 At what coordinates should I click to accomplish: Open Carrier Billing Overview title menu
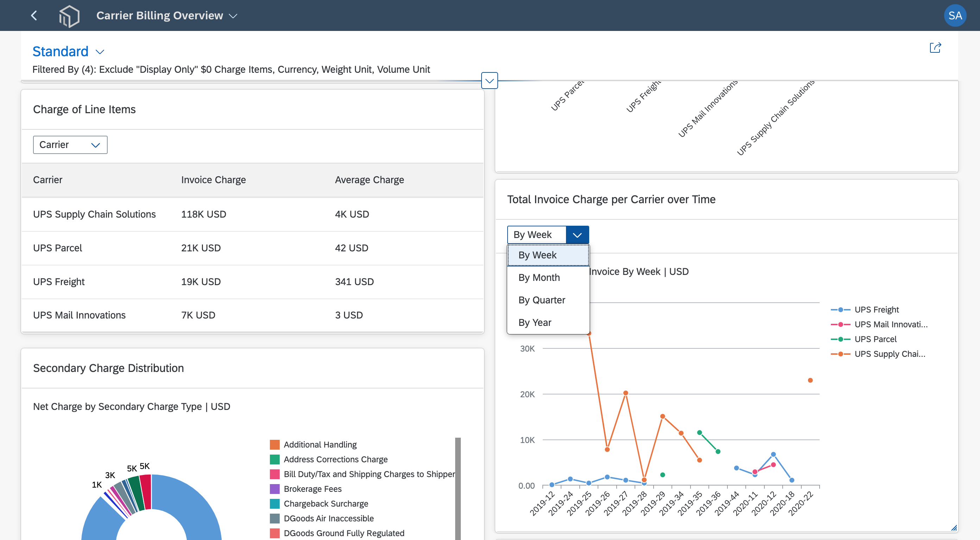167,15
